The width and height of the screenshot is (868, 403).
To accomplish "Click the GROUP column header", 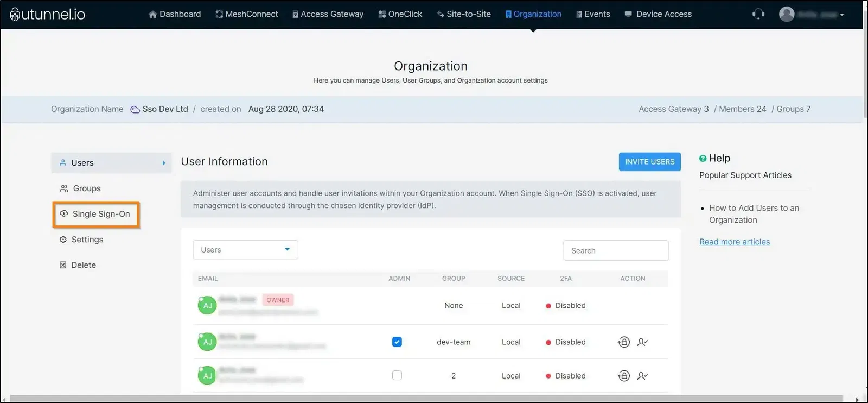I will click(x=454, y=279).
